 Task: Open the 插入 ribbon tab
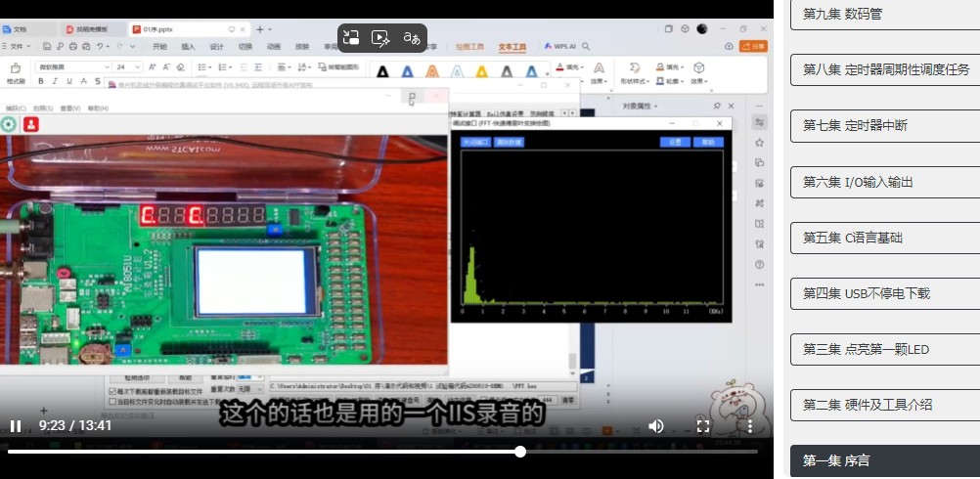188,46
